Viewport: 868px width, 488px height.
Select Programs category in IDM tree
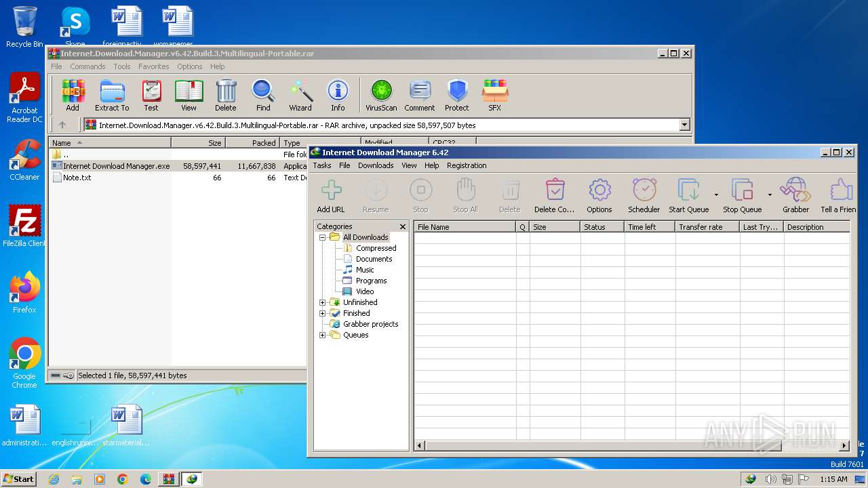371,281
